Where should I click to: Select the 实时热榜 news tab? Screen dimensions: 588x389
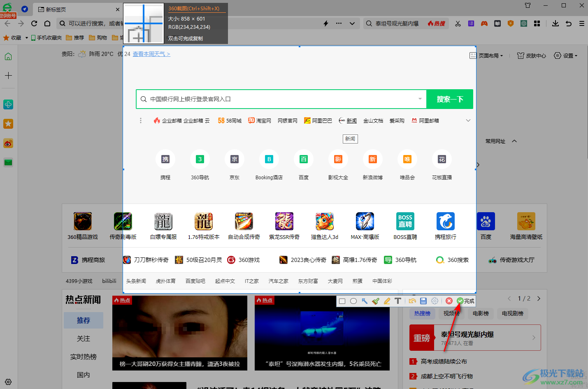84,357
